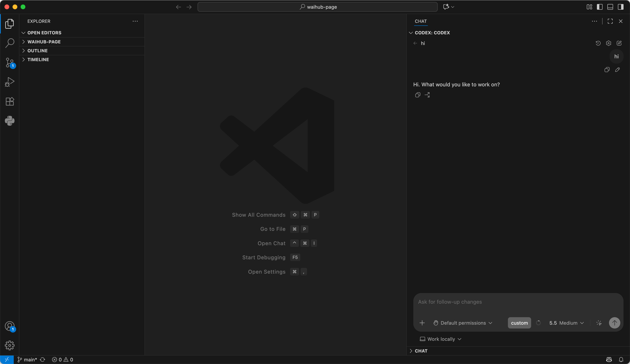Edit the user 'hi' message
The image size is (630, 364).
coord(617,70)
